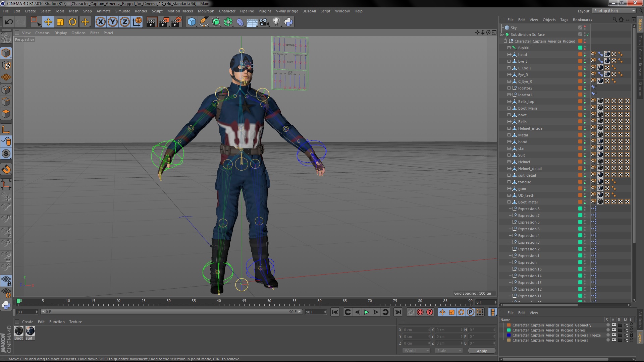Click the Helpers_Freeze layer blue color swatch
The width and height of the screenshot is (644, 362).
click(509, 335)
